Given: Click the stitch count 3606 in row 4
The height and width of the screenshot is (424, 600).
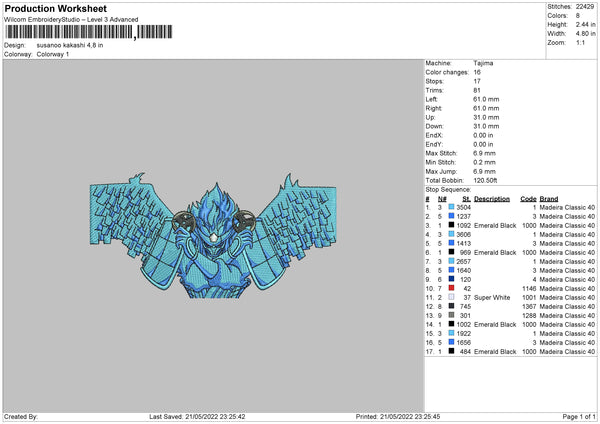Looking at the screenshot, I should [x=463, y=235].
